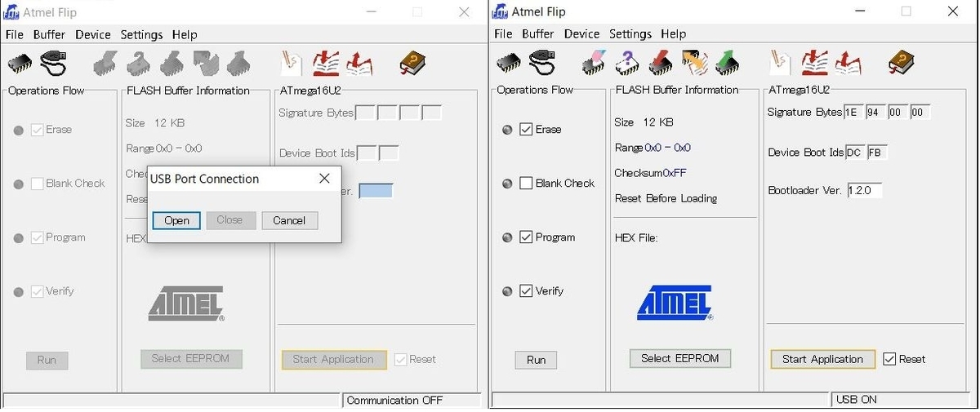
Task: Click USB ON status bar text
Action: [857, 400]
